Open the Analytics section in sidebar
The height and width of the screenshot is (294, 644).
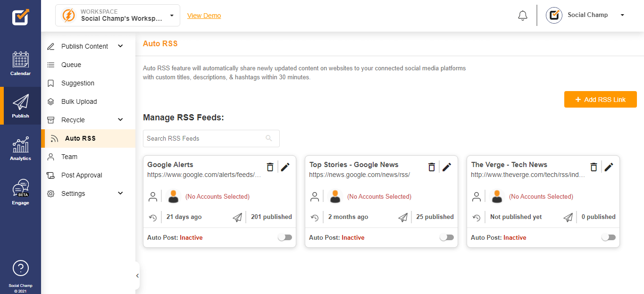click(20, 149)
